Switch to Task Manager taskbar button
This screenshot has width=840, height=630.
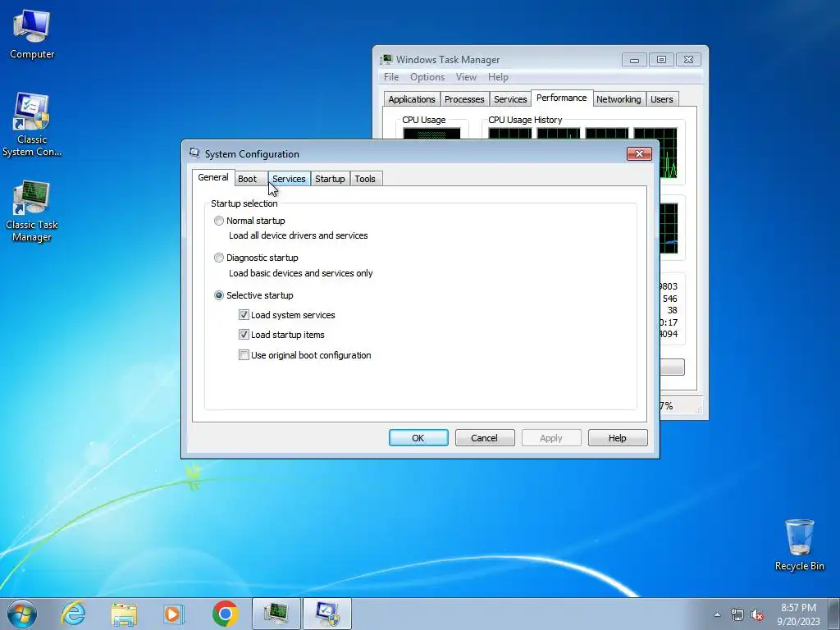click(276, 614)
